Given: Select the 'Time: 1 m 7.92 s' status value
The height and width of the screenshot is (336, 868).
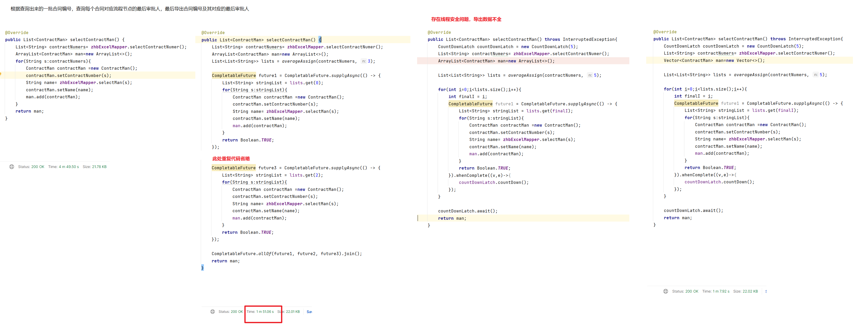Looking at the screenshot, I should click(716, 291).
